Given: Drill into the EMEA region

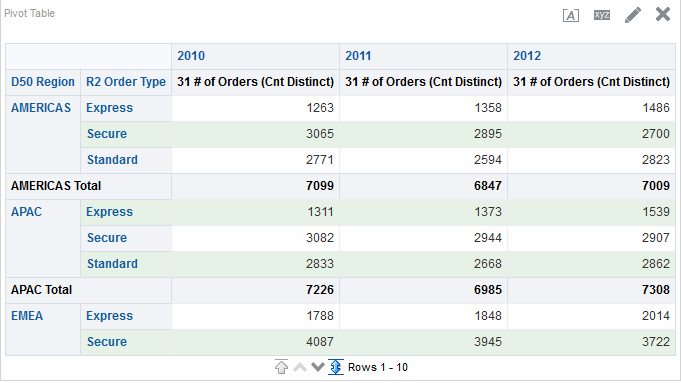Looking at the screenshot, I should [27, 316].
